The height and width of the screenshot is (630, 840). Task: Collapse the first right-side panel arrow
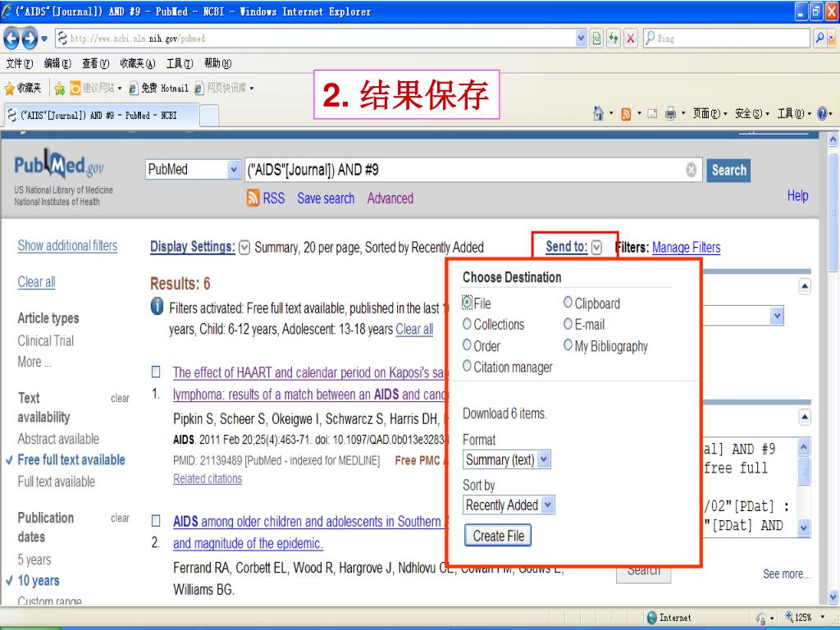(805, 286)
